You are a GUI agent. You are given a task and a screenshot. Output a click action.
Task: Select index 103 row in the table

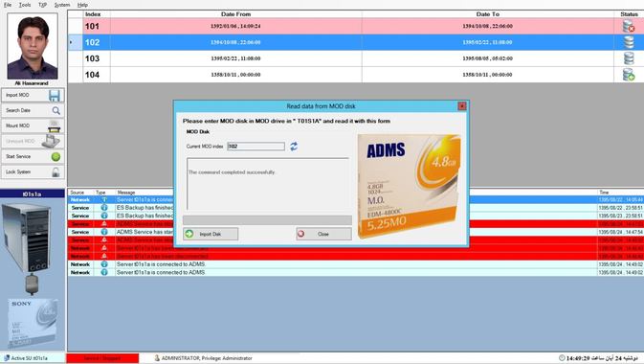click(x=356, y=58)
